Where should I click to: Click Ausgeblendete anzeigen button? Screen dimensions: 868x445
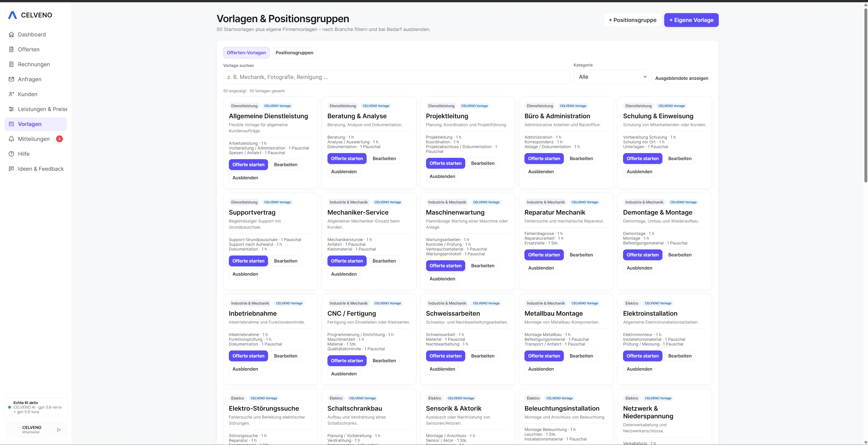pyautogui.click(x=681, y=78)
